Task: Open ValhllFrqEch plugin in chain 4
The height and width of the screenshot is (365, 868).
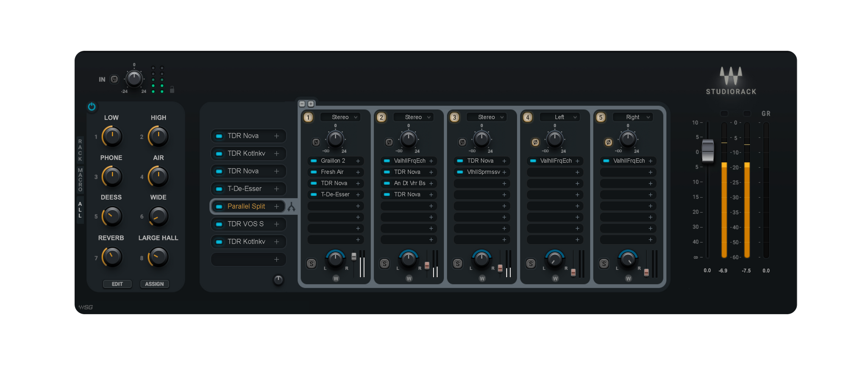Action: (x=556, y=161)
